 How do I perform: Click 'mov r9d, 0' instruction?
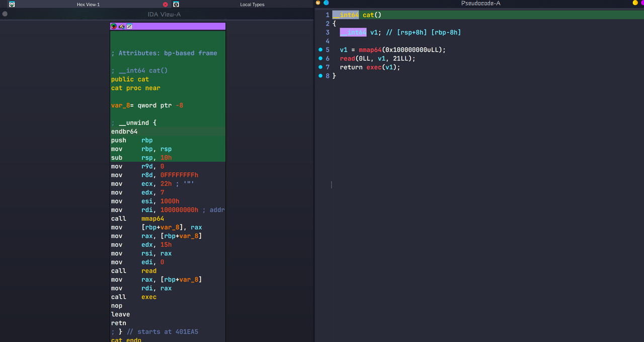[x=137, y=166]
